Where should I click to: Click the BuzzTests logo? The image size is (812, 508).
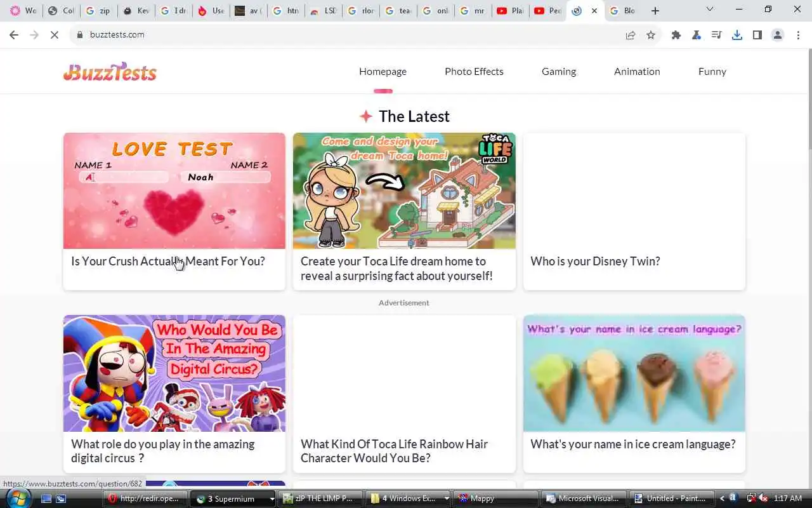tap(110, 72)
